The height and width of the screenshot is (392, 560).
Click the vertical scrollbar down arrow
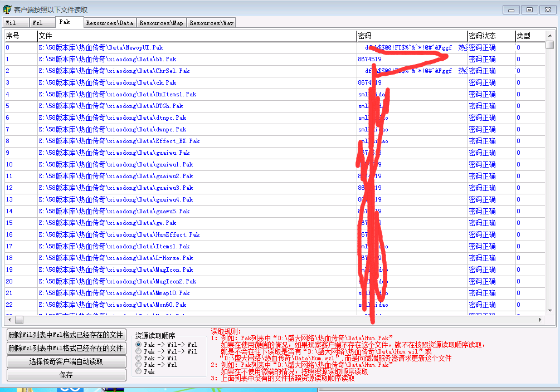551,311
